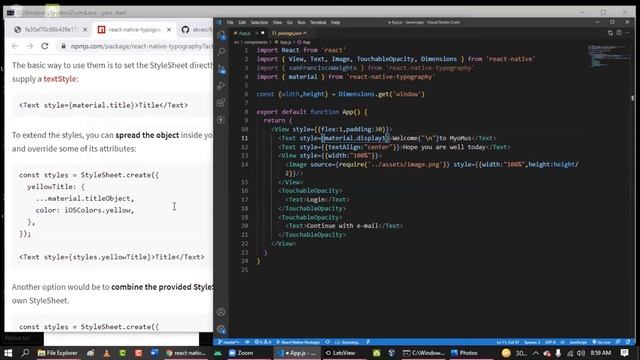Click the components breadcrumb segment
Screen dimensions: 640x360
(x=256, y=42)
